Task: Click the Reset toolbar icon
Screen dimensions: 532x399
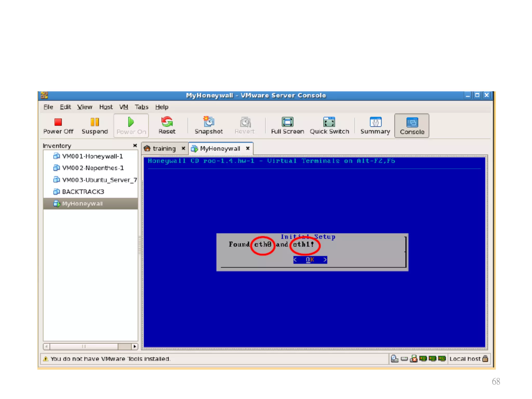Action: point(167,122)
